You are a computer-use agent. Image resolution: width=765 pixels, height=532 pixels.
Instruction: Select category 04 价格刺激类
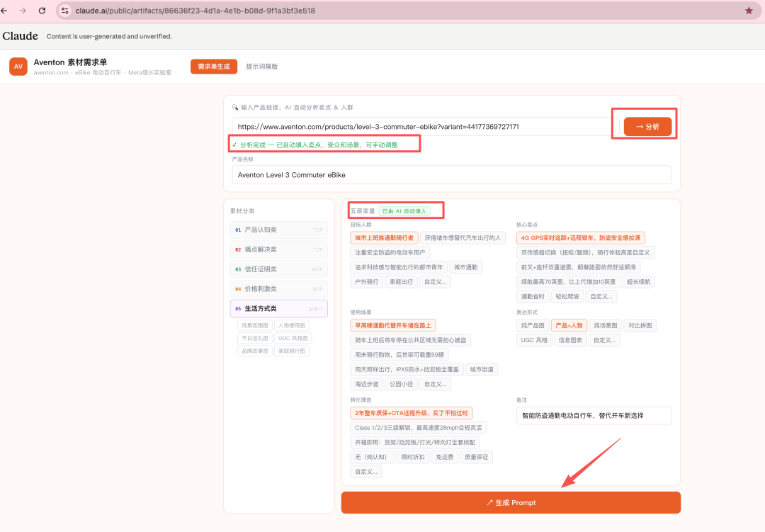tap(278, 289)
